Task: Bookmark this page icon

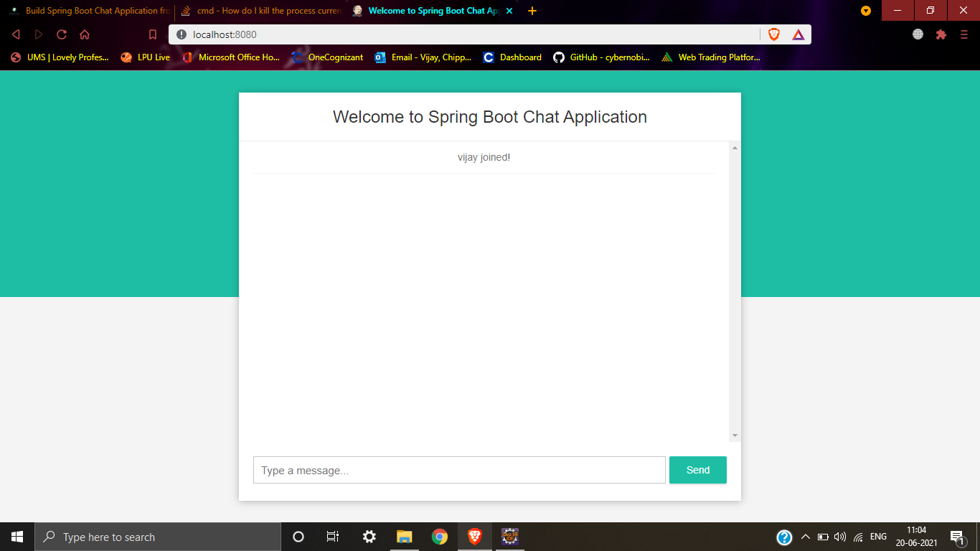Action: [x=152, y=34]
